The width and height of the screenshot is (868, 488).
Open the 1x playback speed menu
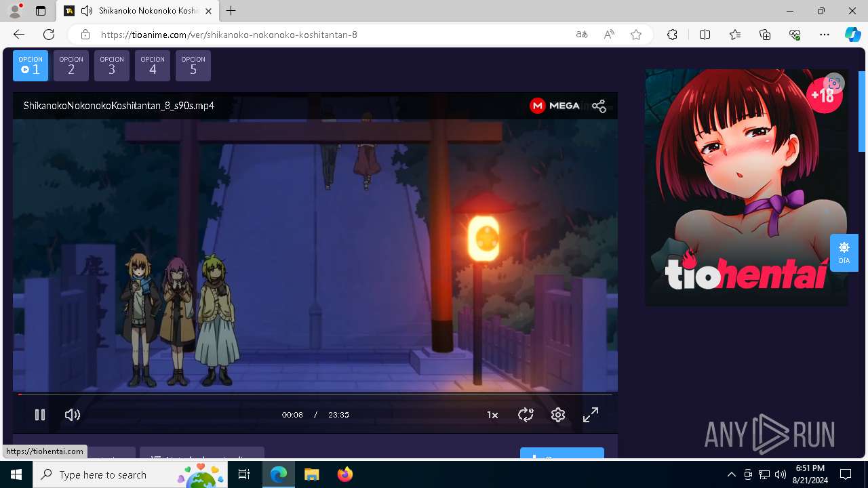click(492, 415)
